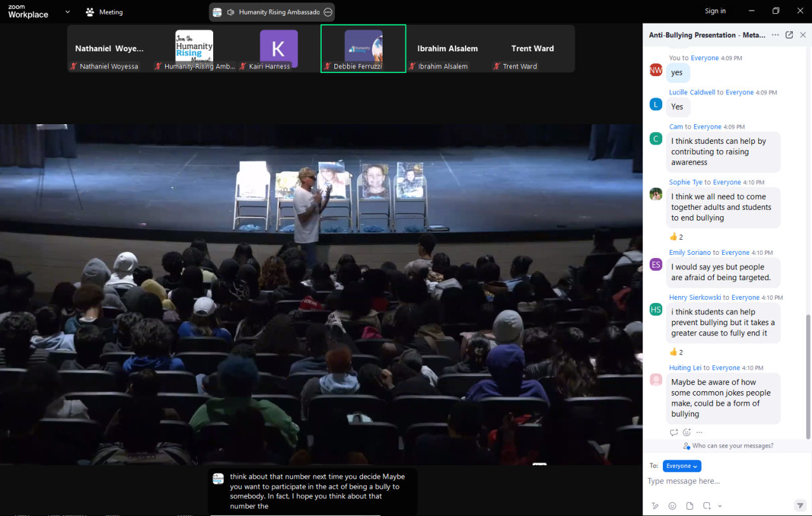Click the send message button

tap(800, 505)
